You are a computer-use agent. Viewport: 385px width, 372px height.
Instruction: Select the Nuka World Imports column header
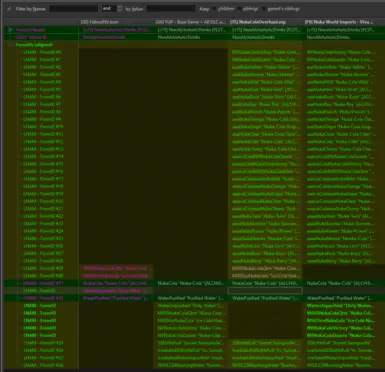pos(344,22)
